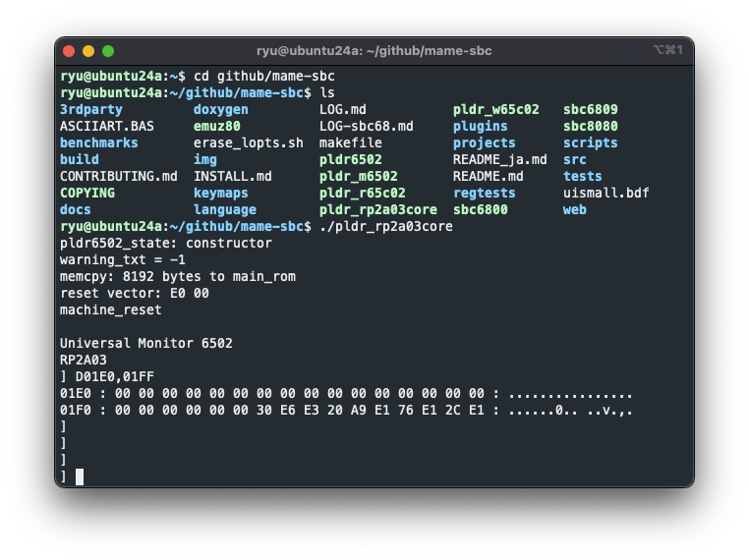Click the sbc8080 executable name
This screenshot has width=749, height=560.
591,126
